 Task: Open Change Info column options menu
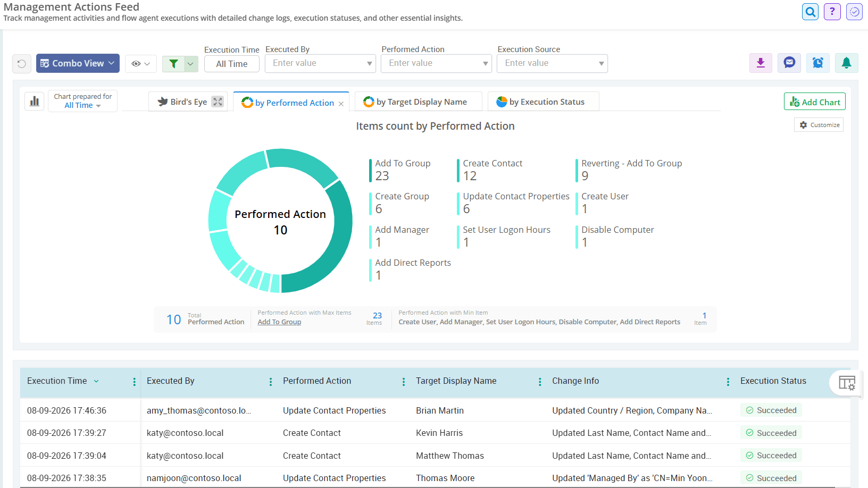pos(728,382)
